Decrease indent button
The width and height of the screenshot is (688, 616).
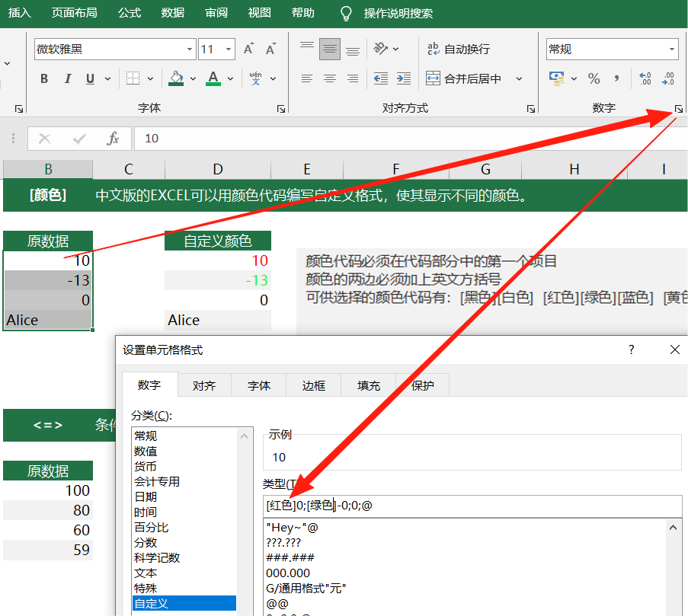(380, 79)
